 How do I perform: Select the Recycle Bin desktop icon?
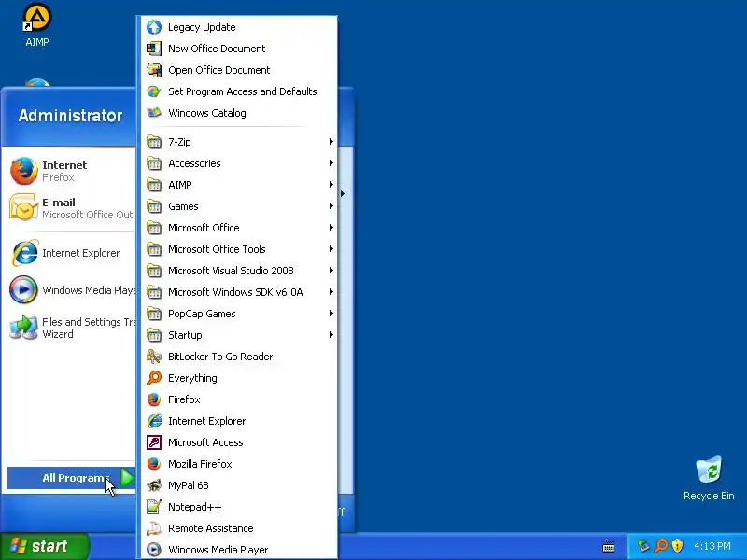709,470
